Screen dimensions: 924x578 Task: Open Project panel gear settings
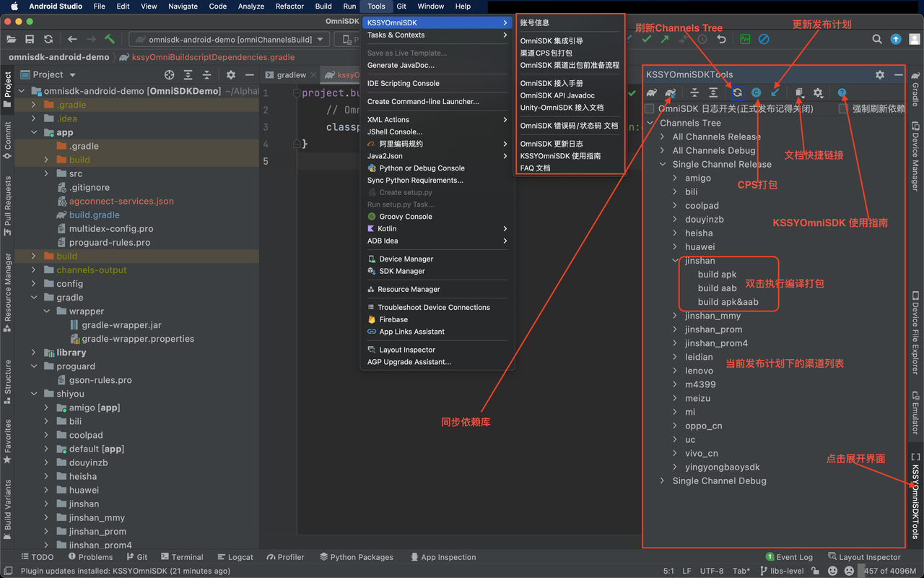point(231,74)
